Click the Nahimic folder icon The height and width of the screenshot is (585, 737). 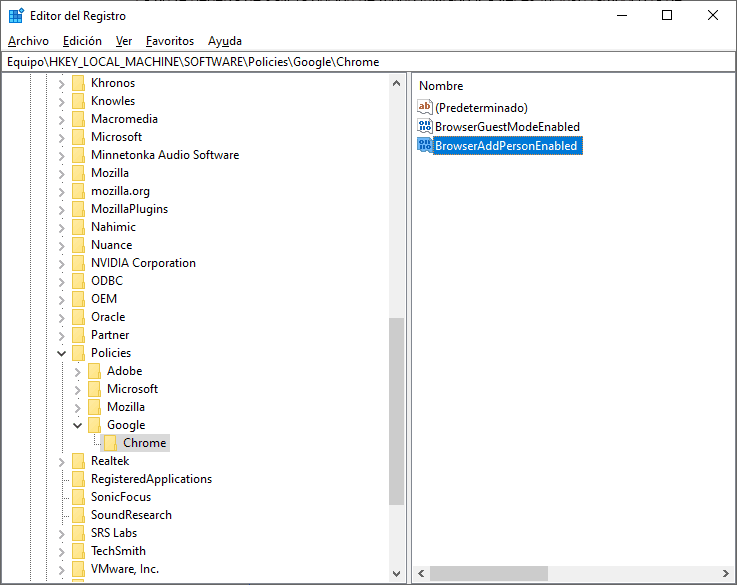click(x=78, y=226)
